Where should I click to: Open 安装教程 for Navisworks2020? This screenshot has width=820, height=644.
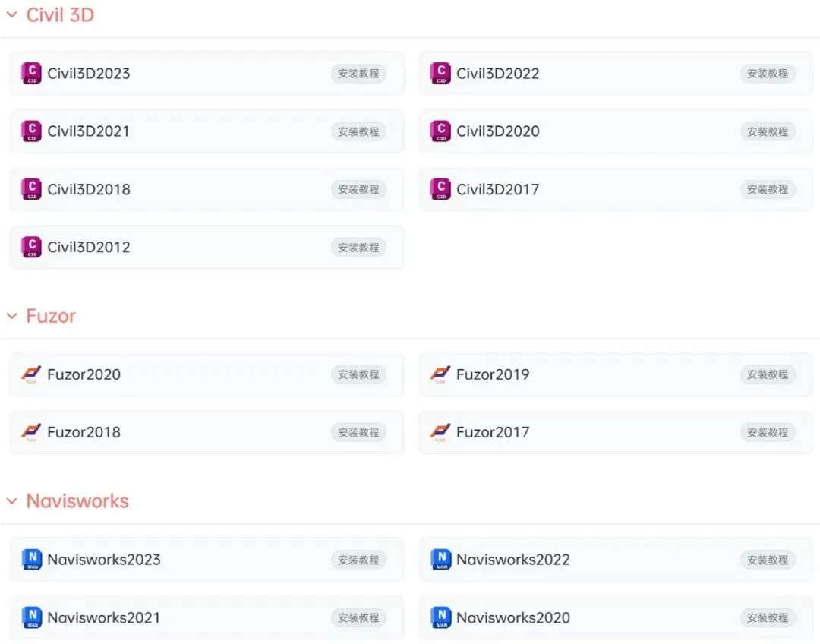767,618
